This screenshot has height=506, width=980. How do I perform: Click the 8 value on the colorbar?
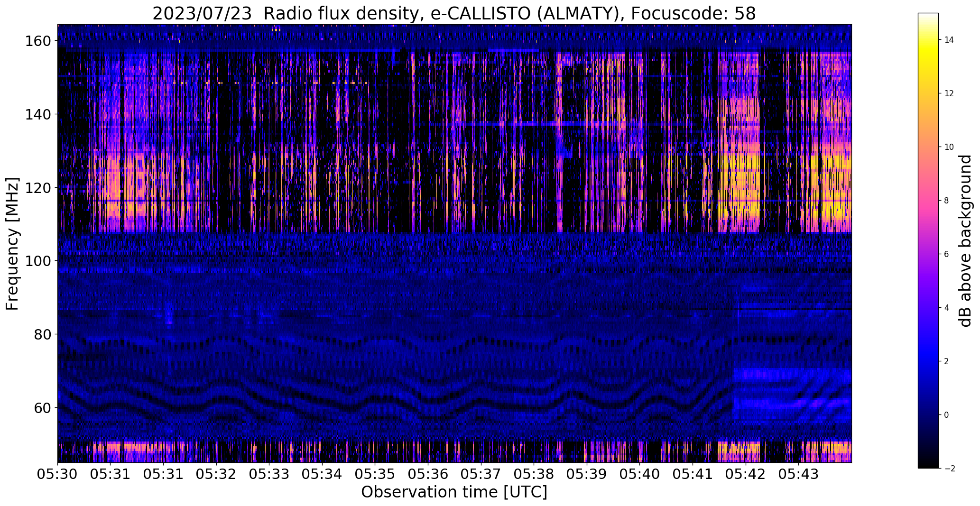(946, 201)
